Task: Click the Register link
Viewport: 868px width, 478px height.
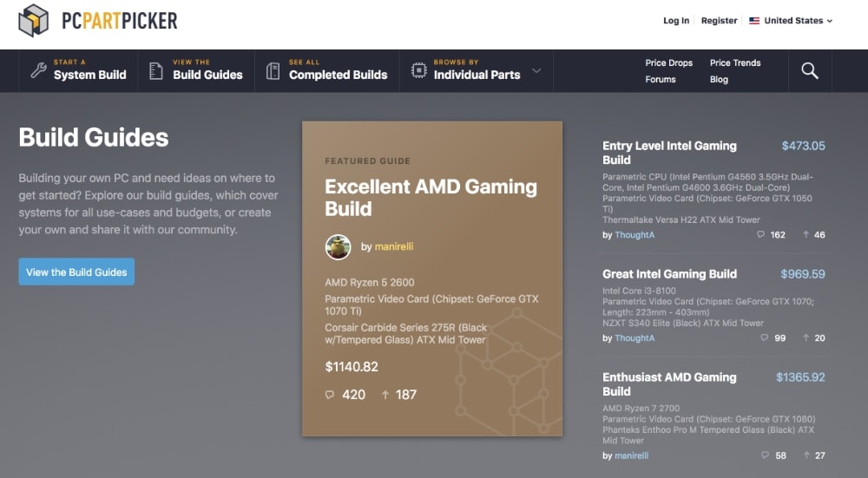Action: (x=719, y=21)
